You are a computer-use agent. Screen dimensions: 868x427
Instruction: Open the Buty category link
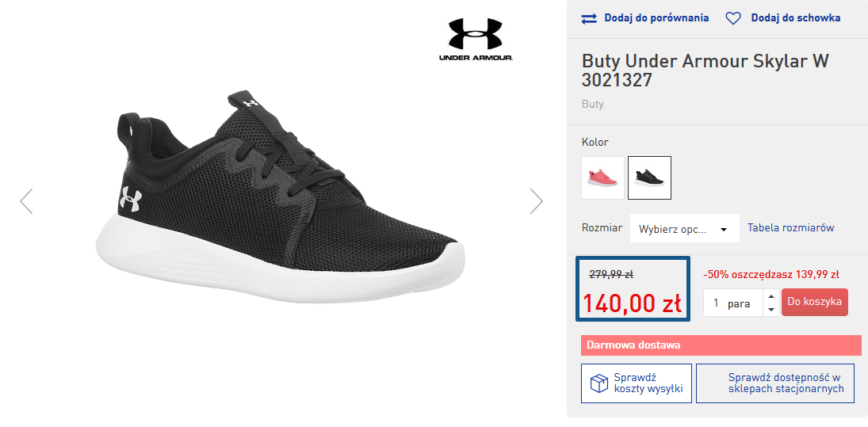tap(592, 105)
